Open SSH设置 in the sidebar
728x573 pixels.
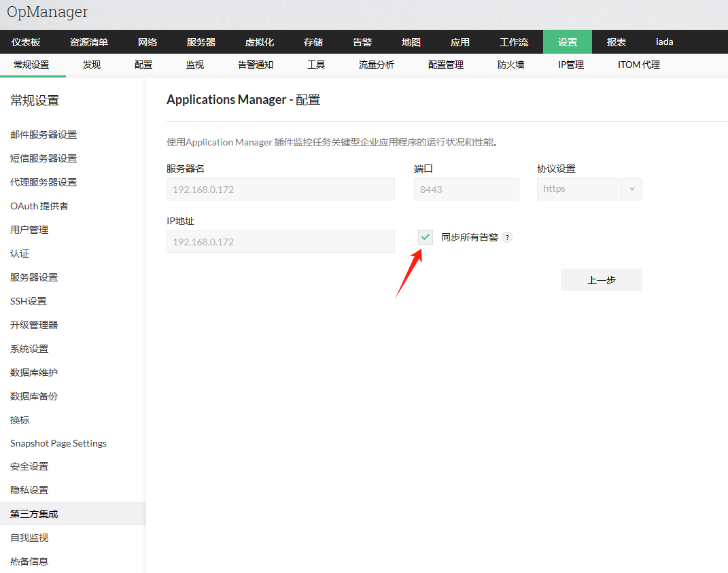(29, 301)
